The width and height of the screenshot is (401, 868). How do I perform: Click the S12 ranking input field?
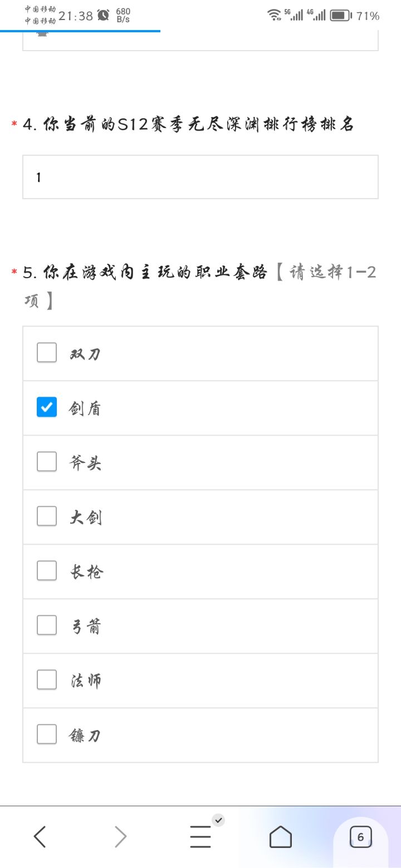(x=200, y=177)
